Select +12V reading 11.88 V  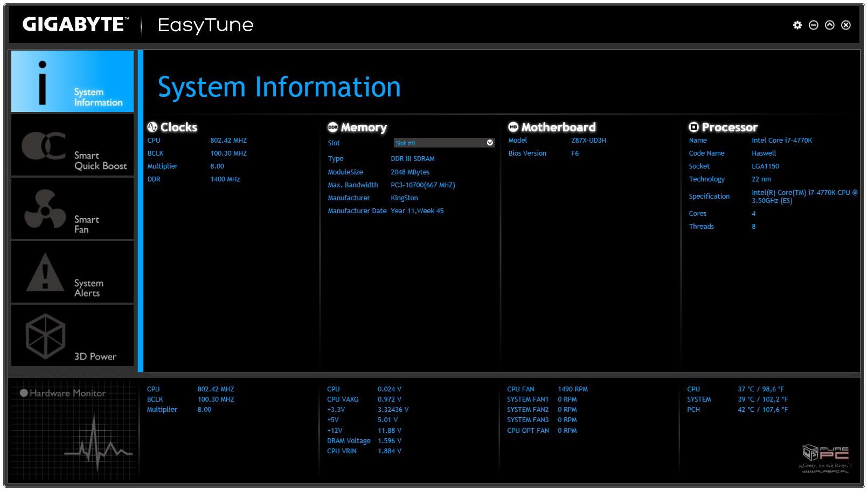(390, 431)
